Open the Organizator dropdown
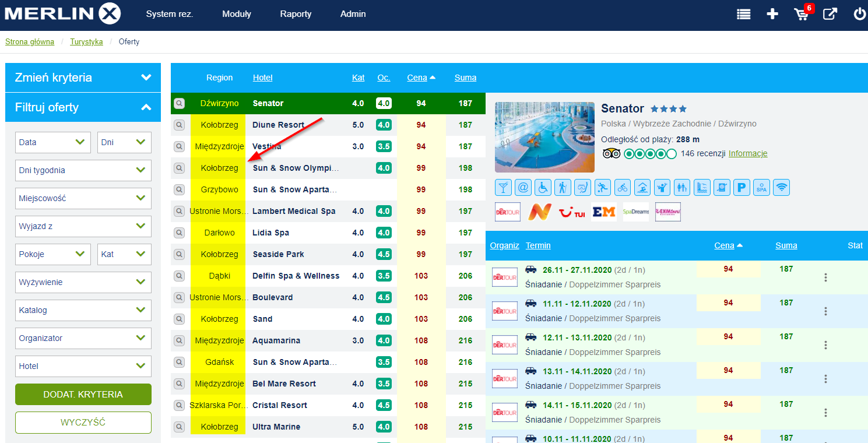868x443 pixels. [x=83, y=338]
